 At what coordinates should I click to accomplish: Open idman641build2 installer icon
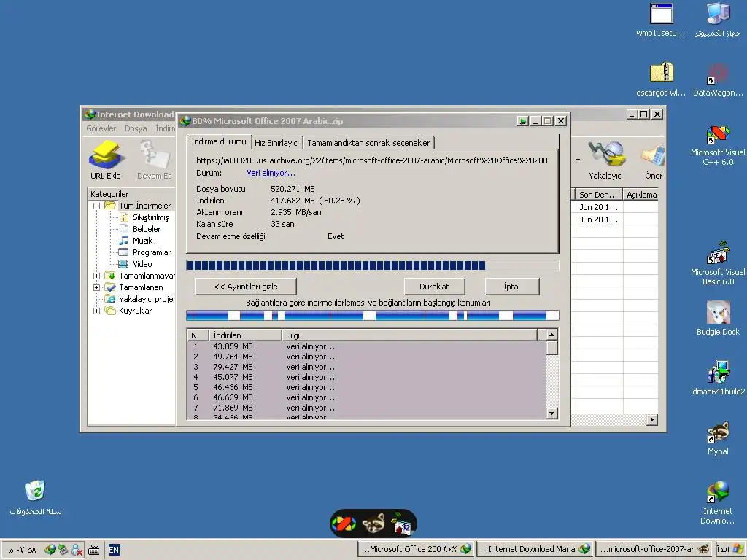coord(718,378)
